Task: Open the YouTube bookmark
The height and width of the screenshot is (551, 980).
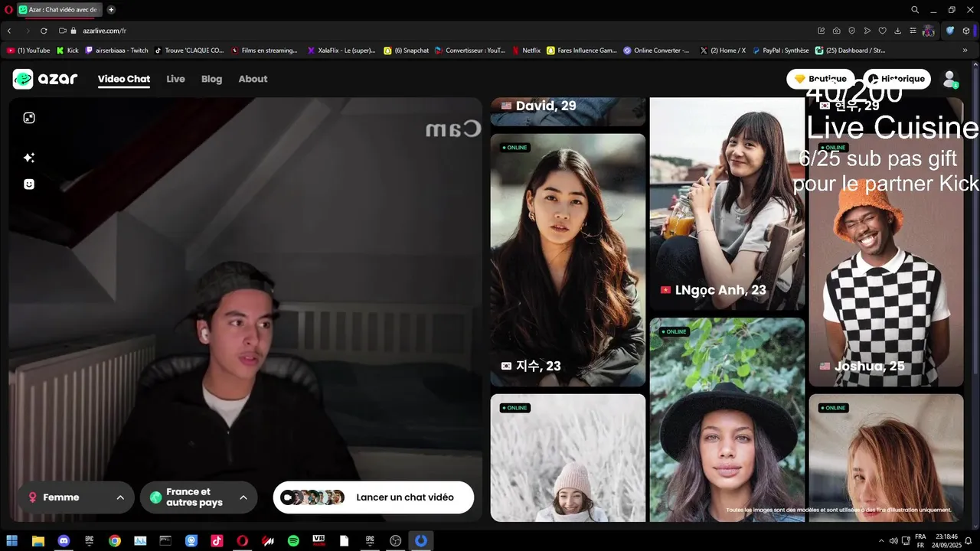Action: click(x=28, y=51)
